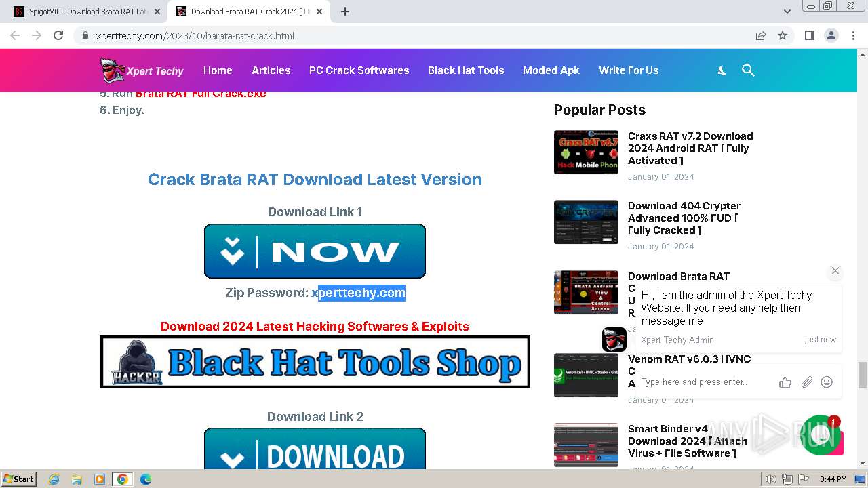This screenshot has width=868, height=488.
Task: Click the browser back arrow
Action: tap(15, 35)
